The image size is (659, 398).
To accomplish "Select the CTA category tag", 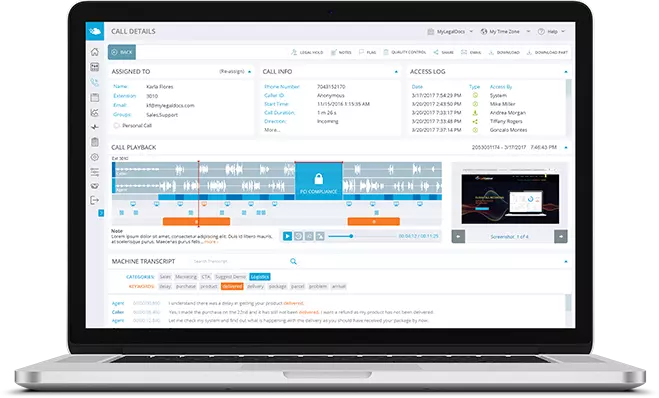I will point(206,277).
